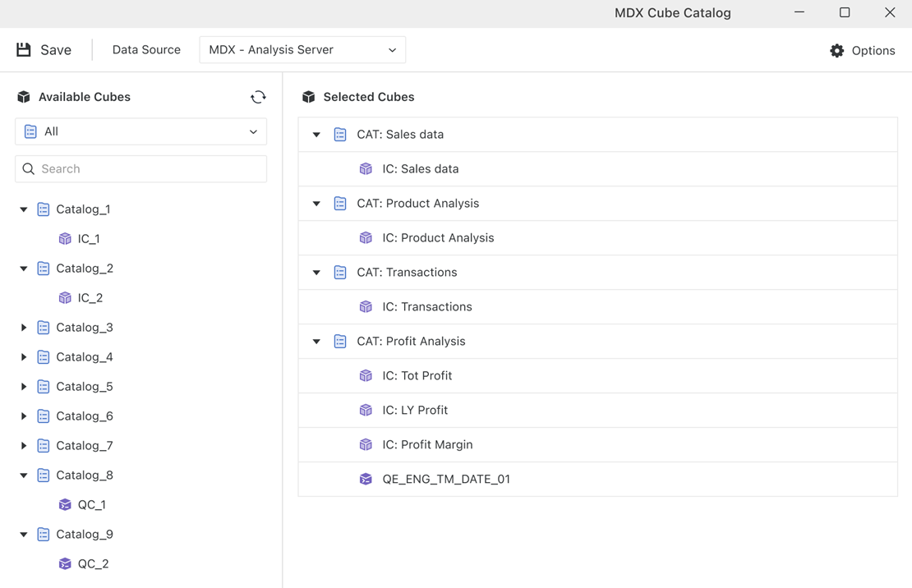
Task: Click the cube icon next to IC_1
Action: tap(65, 239)
